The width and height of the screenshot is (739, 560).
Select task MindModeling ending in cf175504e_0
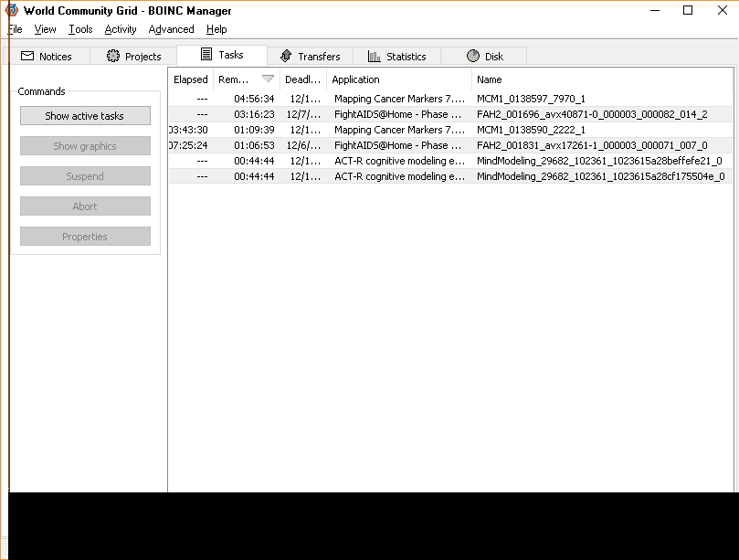click(x=450, y=176)
